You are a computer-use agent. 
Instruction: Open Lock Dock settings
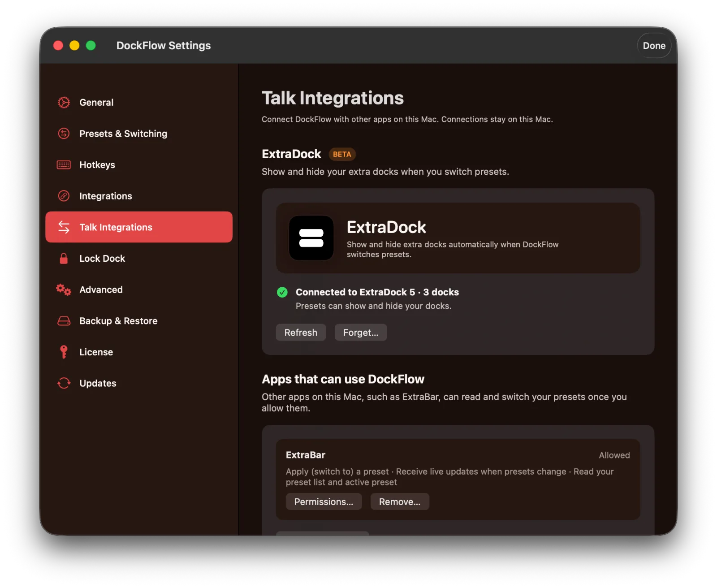click(139, 259)
